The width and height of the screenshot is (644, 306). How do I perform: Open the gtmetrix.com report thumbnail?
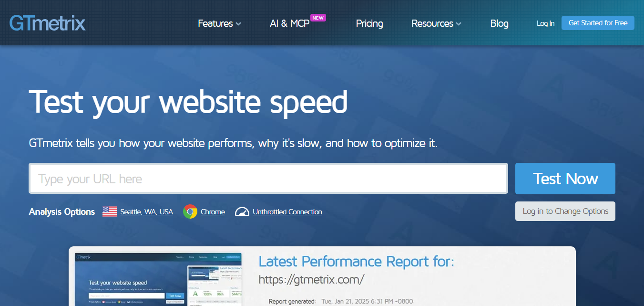[x=158, y=279]
